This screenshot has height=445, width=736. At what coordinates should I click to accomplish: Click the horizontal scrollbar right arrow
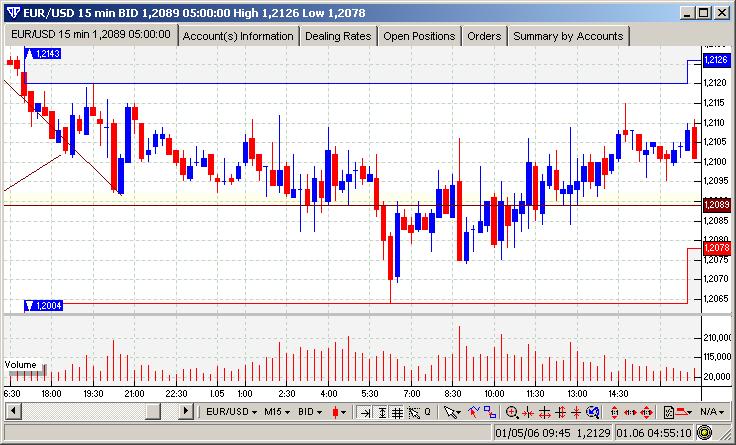pos(186,411)
